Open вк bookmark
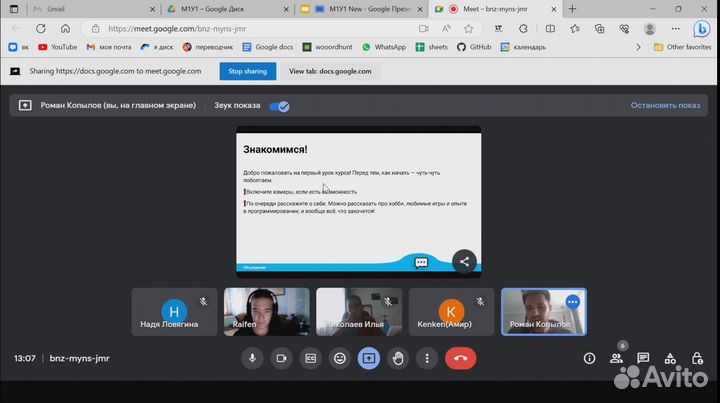The height and width of the screenshot is (403, 720). (x=18, y=47)
